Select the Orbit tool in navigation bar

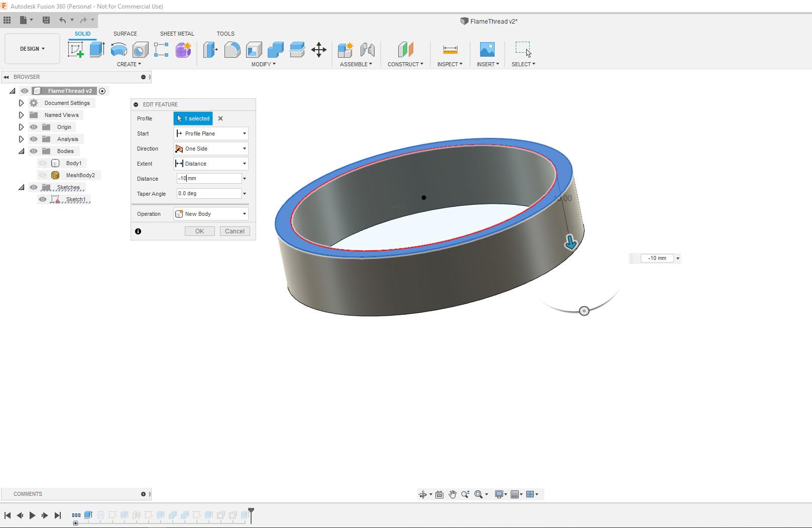[423, 494]
